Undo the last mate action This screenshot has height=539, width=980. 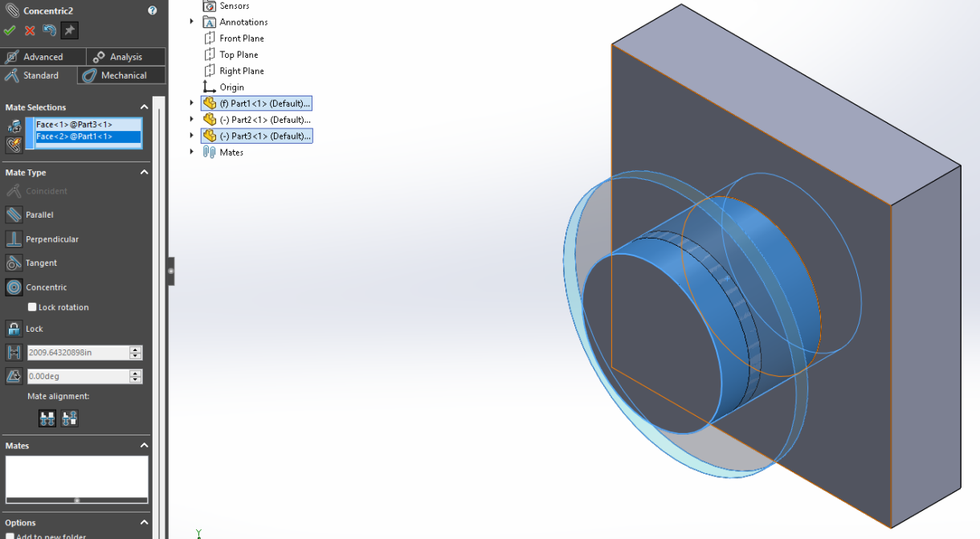50,31
